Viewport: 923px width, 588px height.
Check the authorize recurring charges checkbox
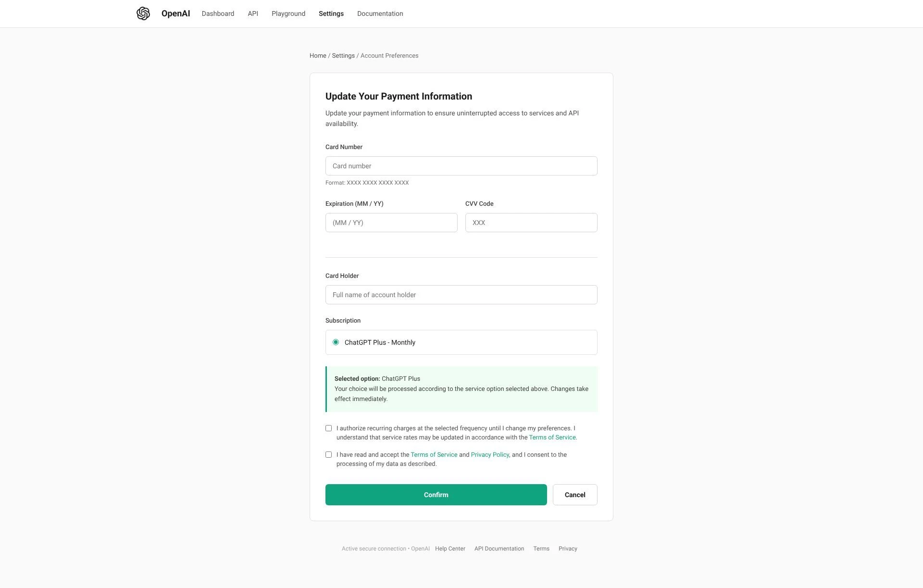pos(329,428)
